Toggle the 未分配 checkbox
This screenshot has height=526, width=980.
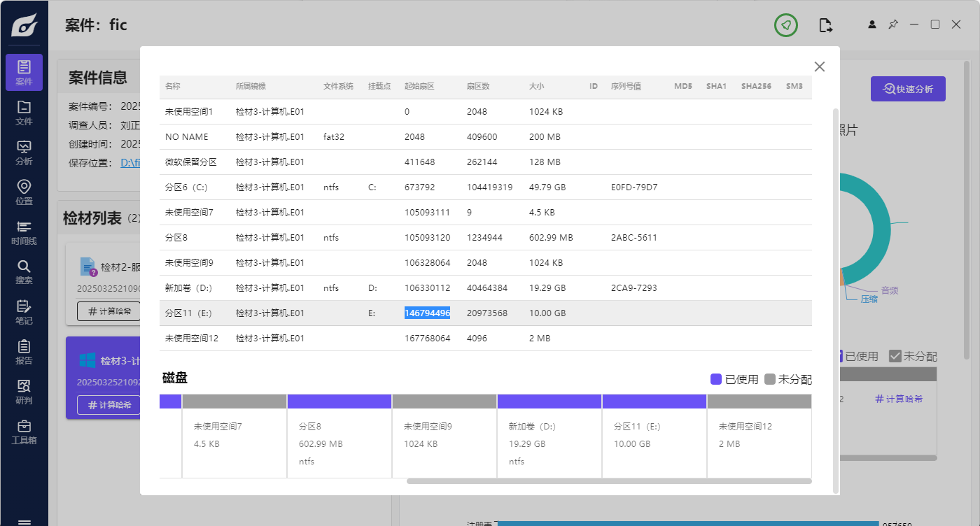tap(895, 356)
